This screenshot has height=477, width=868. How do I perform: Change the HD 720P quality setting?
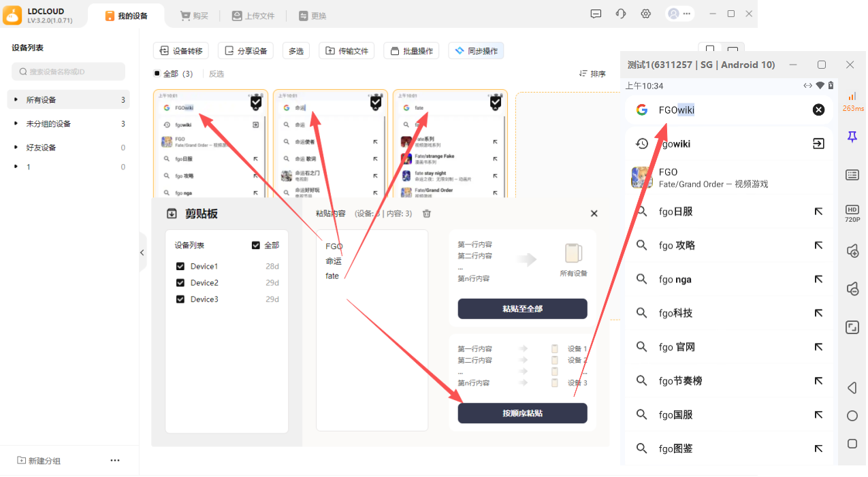tap(852, 213)
